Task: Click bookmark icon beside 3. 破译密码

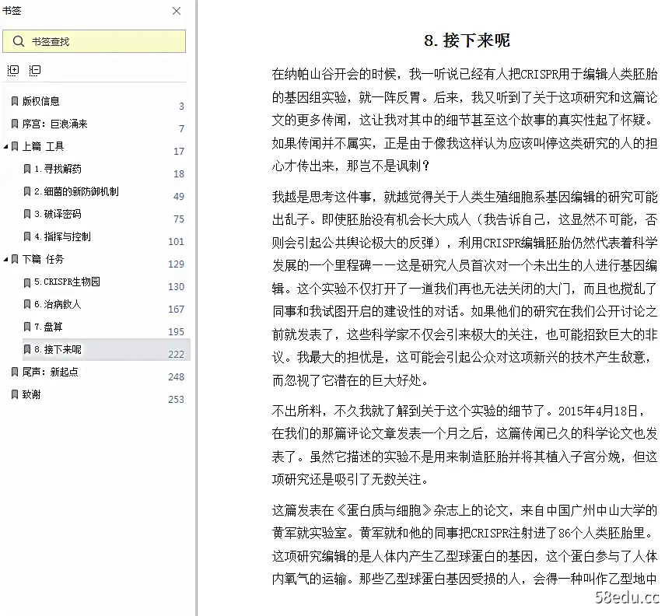Action: [27, 214]
